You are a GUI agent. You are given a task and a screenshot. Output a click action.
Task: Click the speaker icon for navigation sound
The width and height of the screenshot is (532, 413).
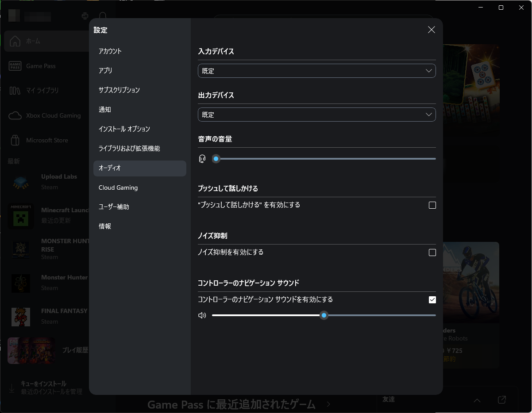point(202,315)
